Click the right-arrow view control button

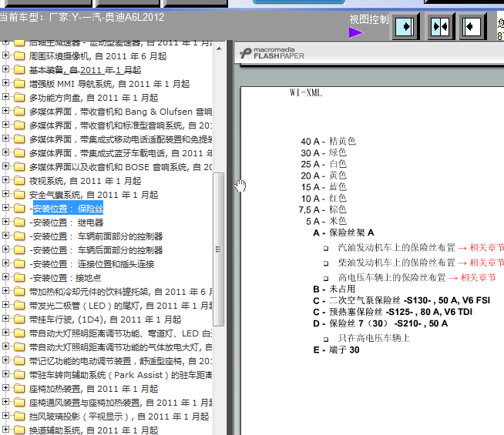pos(405,27)
